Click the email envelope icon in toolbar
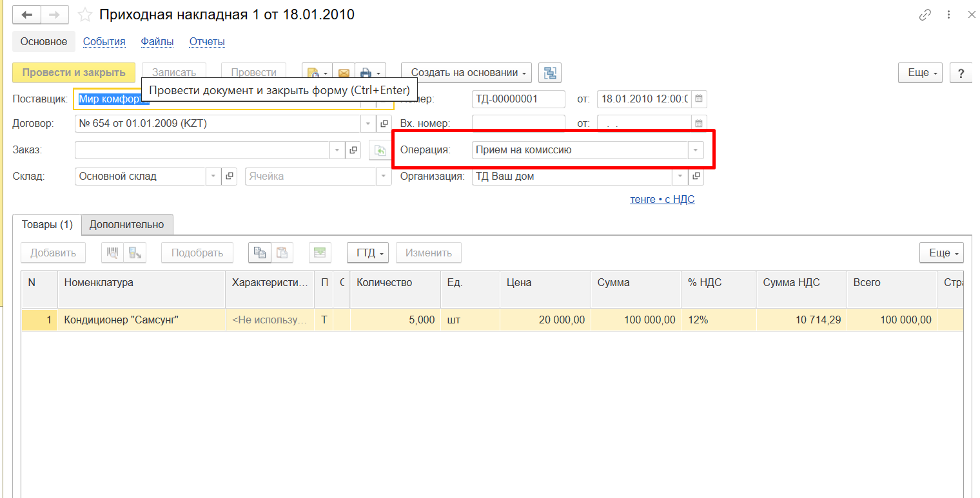 (x=344, y=73)
